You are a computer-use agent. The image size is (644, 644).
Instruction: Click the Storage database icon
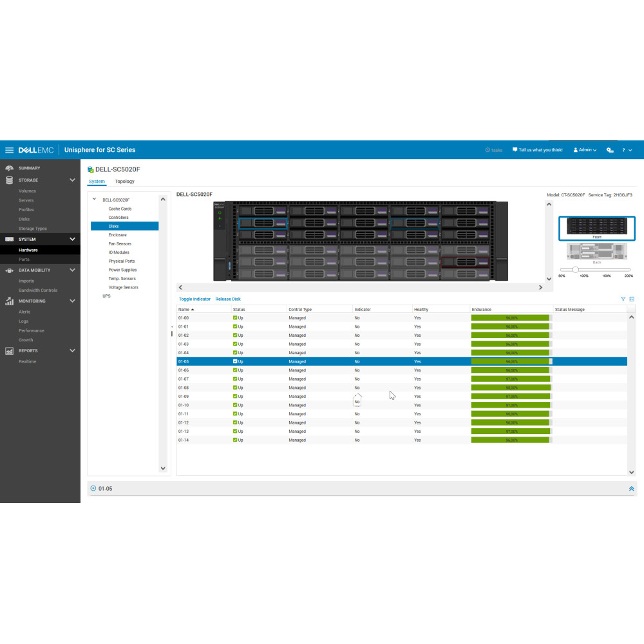click(x=9, y=180)
